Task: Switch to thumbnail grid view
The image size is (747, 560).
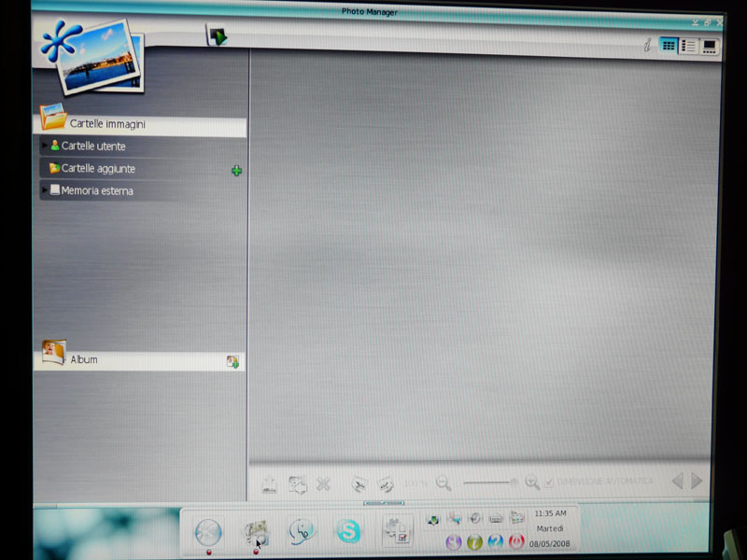Action: pyautogui.click(x=669, y=45)
